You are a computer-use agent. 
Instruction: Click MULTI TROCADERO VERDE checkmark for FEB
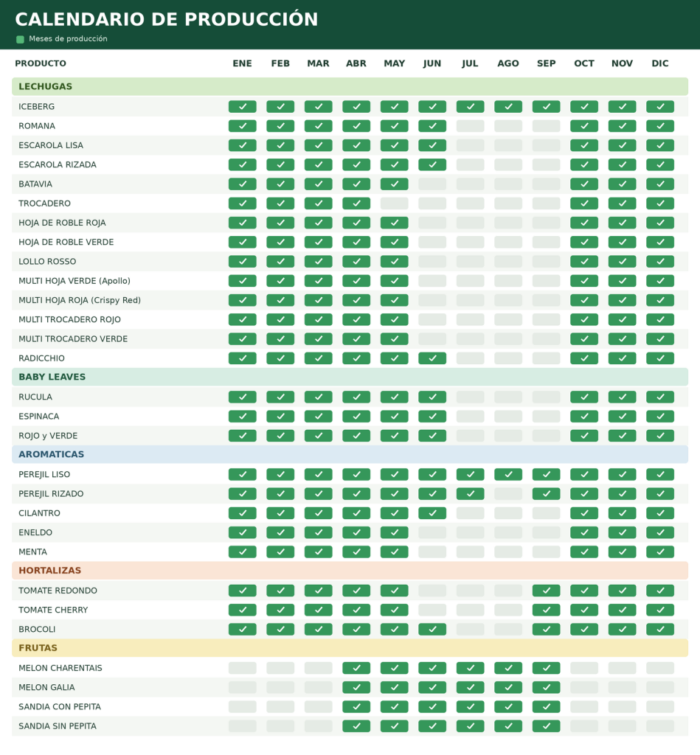(x=280, y=339)
